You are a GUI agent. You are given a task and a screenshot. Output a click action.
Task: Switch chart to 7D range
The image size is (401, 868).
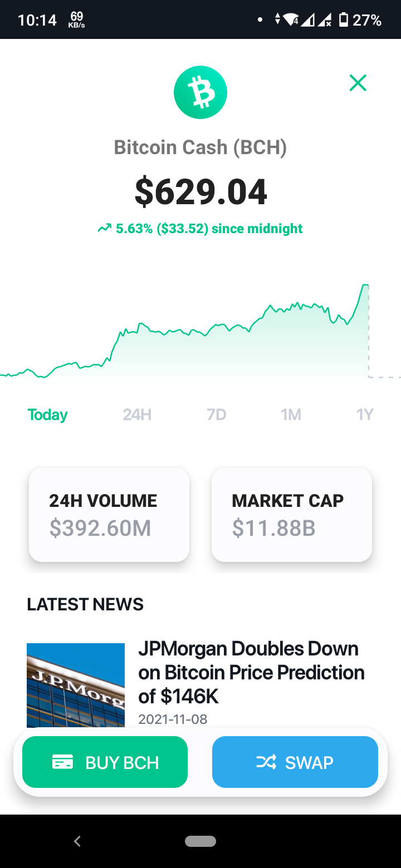(217, 415)
